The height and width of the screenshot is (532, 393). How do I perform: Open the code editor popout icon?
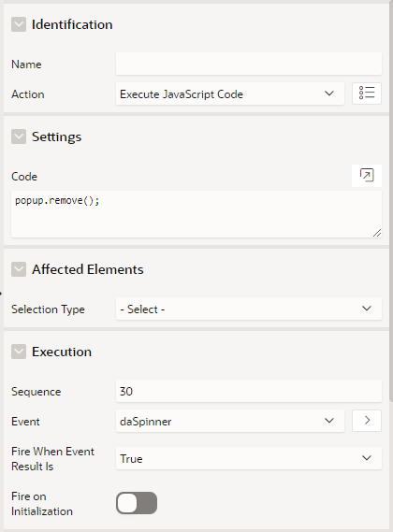tap(367, 176)
